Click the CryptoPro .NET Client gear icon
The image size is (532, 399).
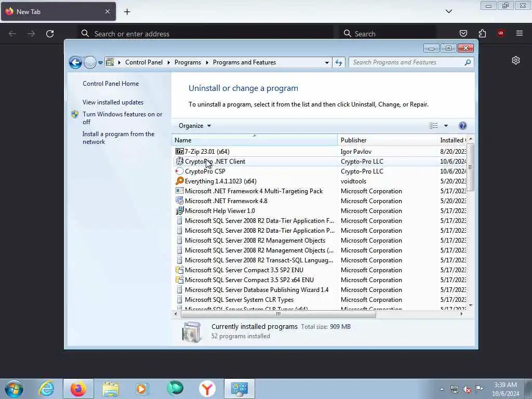pos(179,162)
